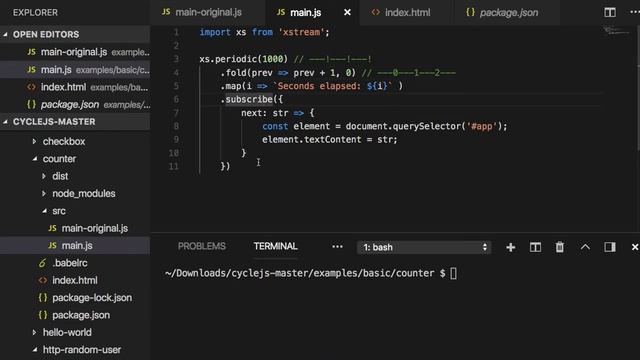Click the JS icon on main.js tab
Screen dimensions: 640x360
281,12
